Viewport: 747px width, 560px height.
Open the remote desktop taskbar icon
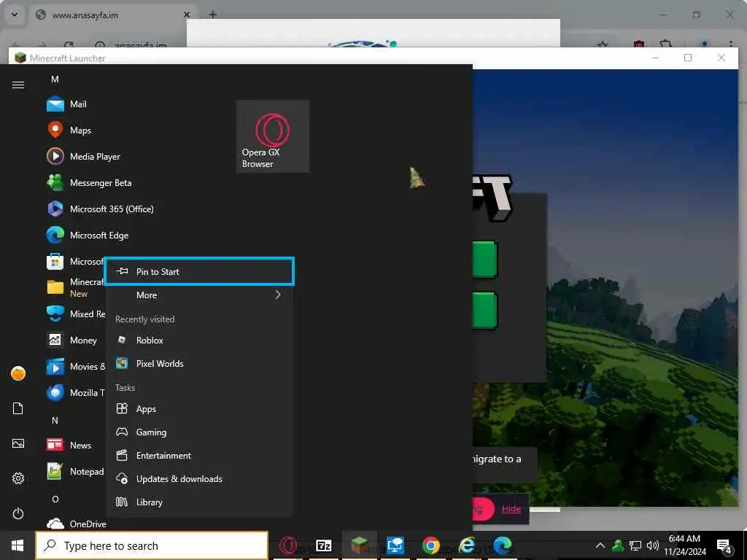pyautogui.click(x=395, y=545)
